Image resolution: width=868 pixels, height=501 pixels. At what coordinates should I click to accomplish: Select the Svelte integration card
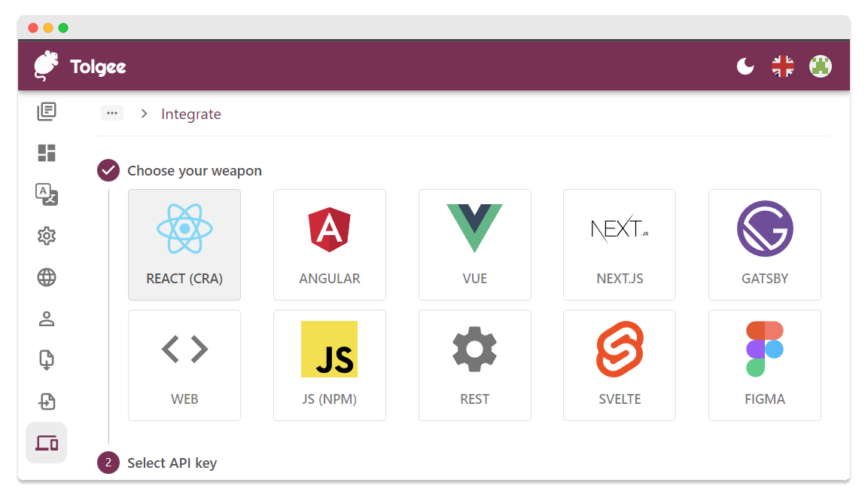pos(620,365)
